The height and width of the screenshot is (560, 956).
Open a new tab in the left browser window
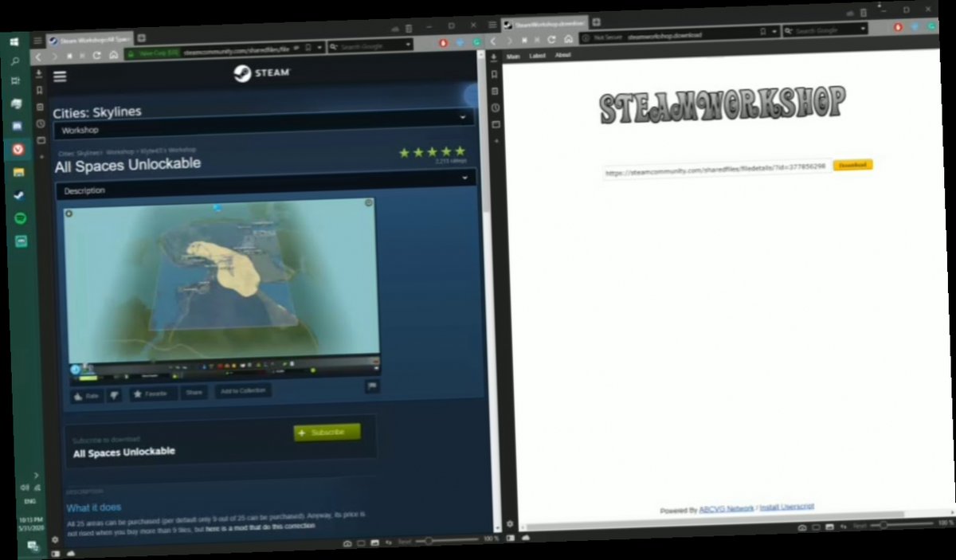[x=142, y=37]
